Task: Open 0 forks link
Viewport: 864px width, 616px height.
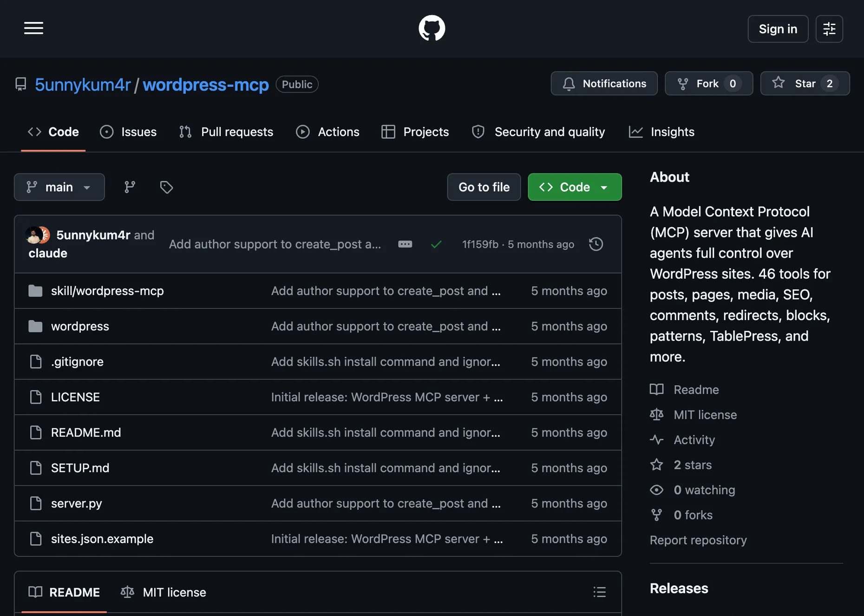Action: pos(693,515)
